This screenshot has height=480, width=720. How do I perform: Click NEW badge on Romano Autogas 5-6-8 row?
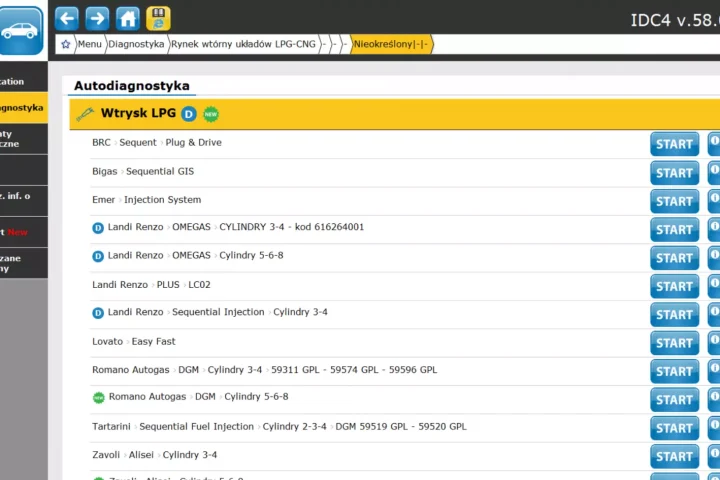point(99,397)
